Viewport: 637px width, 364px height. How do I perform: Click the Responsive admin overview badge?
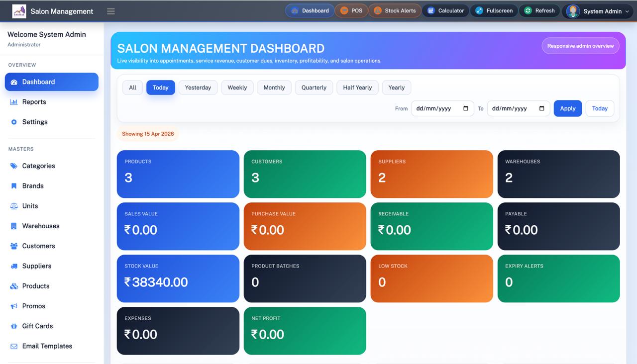(x=580, y=45)
